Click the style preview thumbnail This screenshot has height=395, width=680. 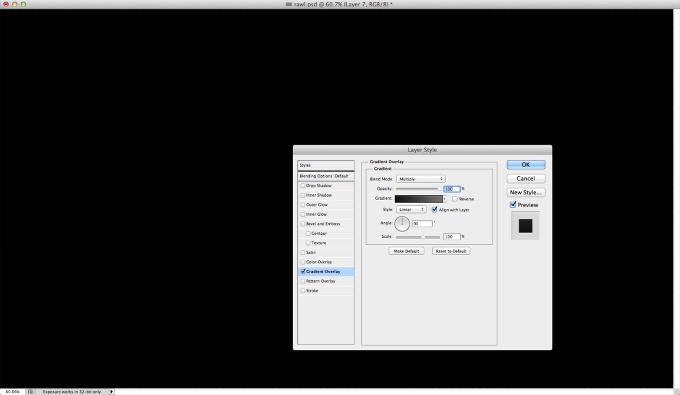click(525, 225)
